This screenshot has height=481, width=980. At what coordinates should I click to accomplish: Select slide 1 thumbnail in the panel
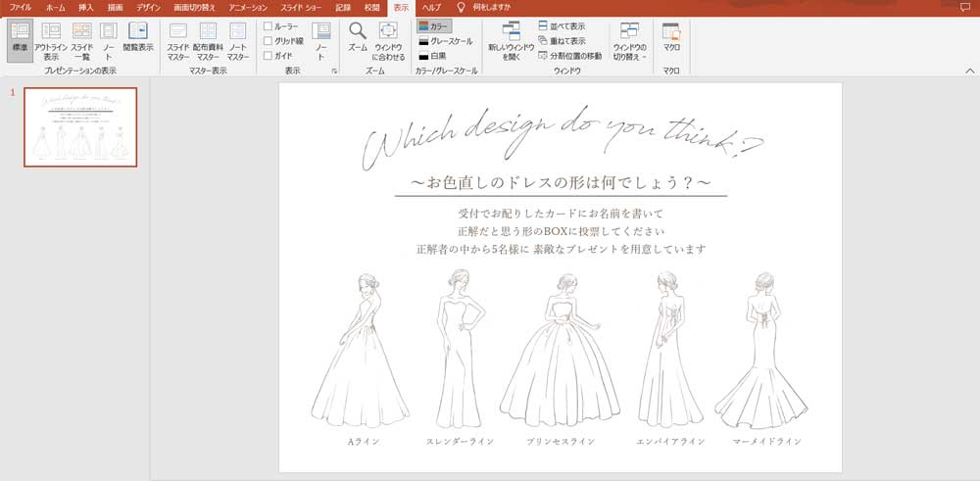tap(80, 126)
